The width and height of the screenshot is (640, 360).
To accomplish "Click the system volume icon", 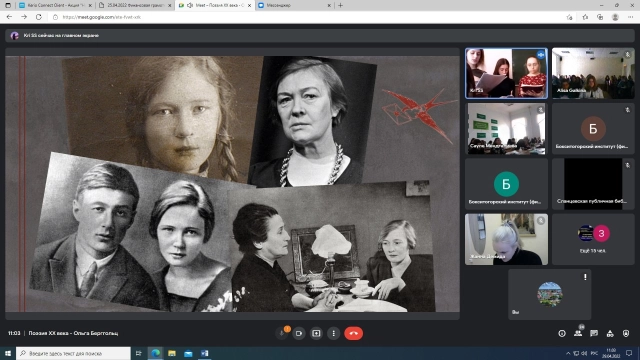I will tap(584, 353).
